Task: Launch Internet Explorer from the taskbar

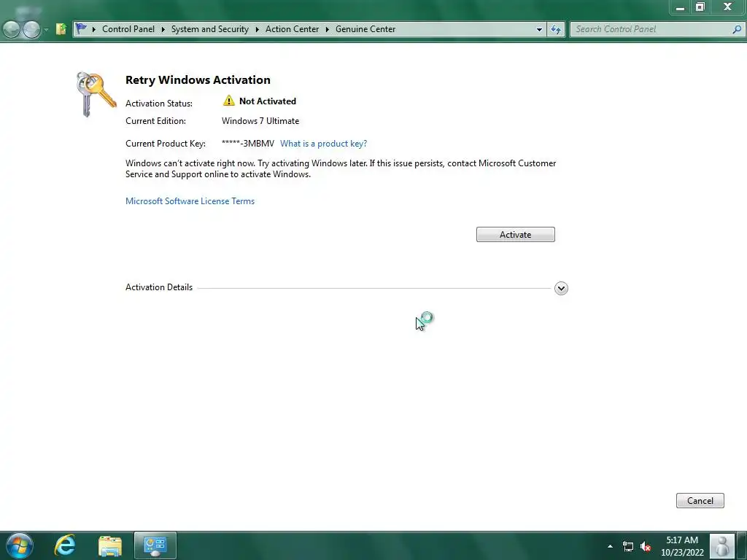Action: click(65, 545)
